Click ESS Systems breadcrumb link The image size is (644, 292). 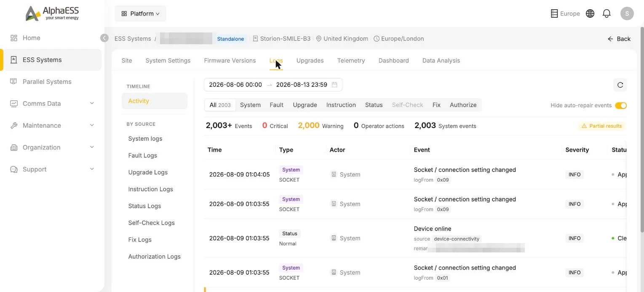coord(133,39)
